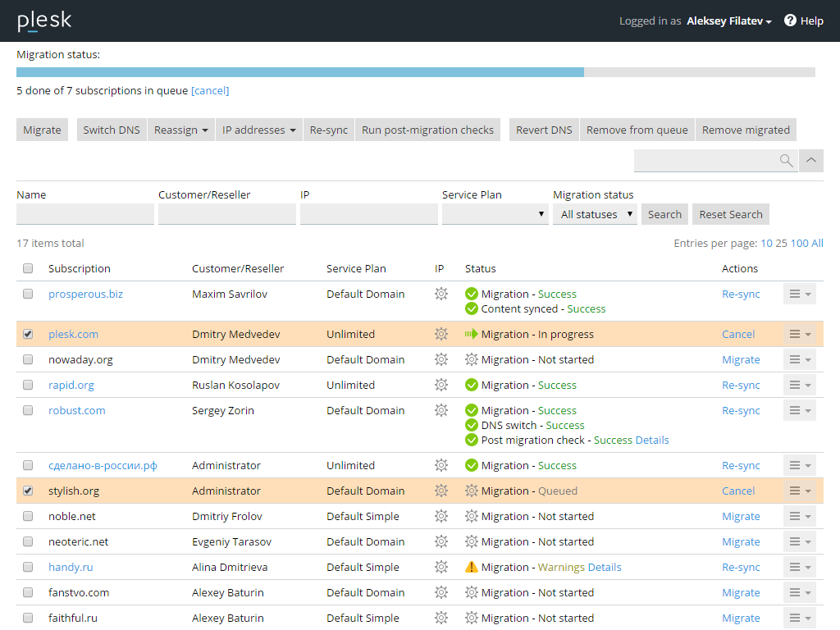
Task: Check the noble.net subscription checkbox
Action: (x=28, y=516)
